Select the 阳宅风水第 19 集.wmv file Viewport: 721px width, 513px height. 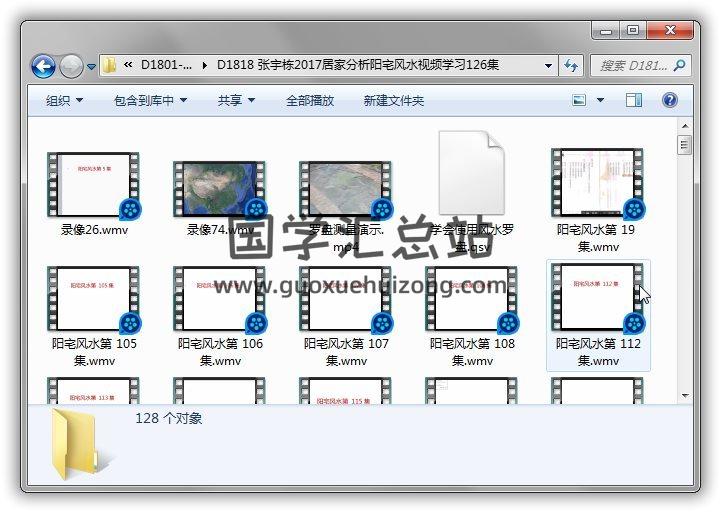[598, 186]
